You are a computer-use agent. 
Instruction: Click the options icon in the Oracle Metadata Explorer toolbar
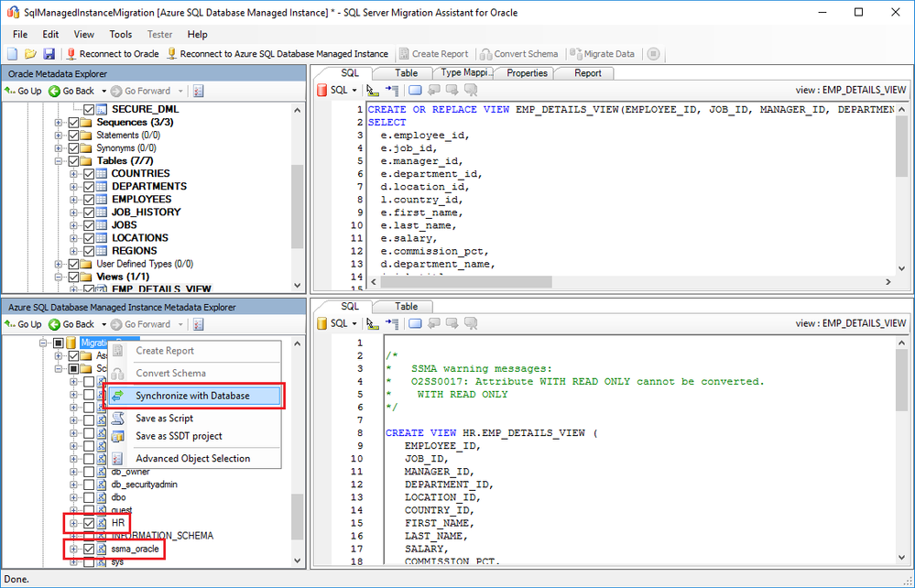199,91
